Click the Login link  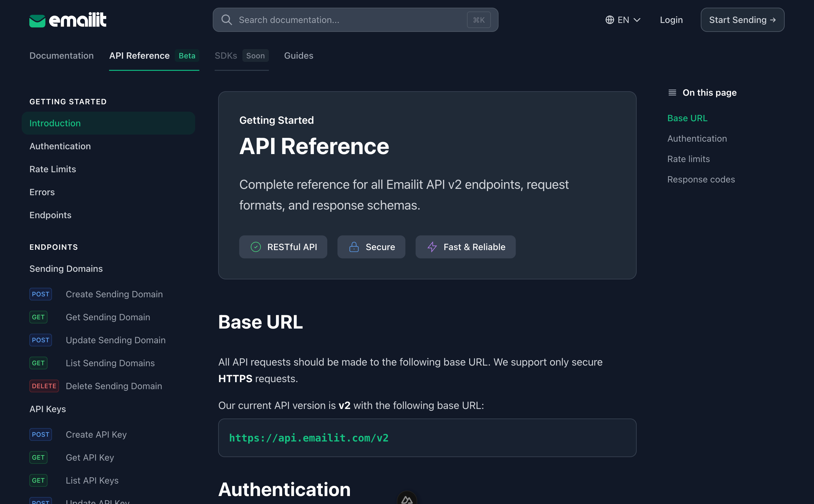tap(671, 20)
